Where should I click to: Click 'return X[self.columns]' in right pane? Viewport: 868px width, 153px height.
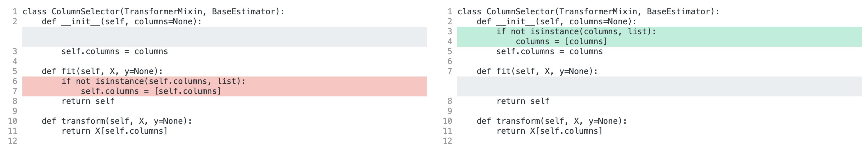549,131
